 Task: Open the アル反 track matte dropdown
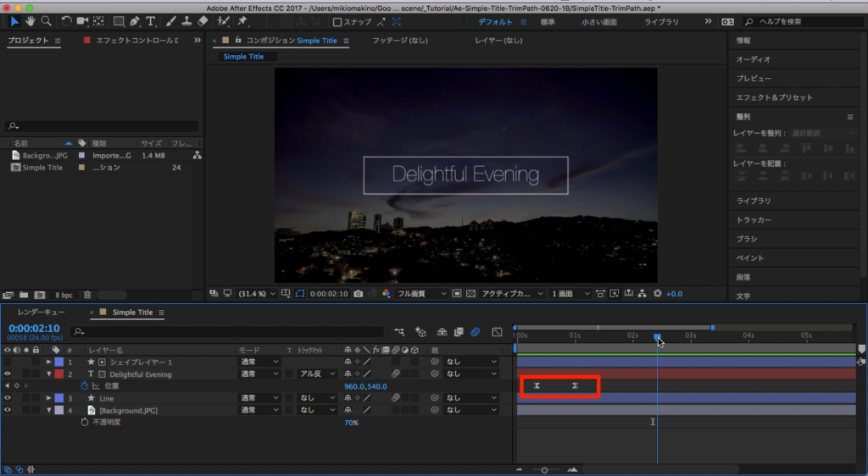pyautogui.click(x=318, y=374)
